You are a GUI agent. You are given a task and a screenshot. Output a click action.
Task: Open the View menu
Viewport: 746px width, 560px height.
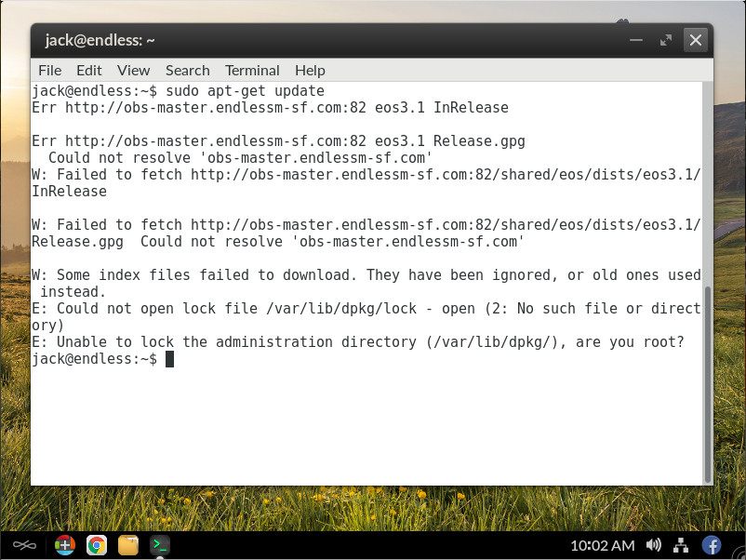pyautogui.click(x=133, y=70)
